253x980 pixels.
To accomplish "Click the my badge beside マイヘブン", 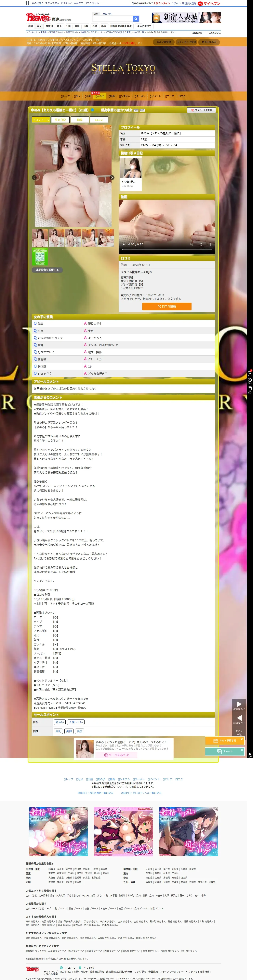I will pyautogui.click(x=200, y=3).
